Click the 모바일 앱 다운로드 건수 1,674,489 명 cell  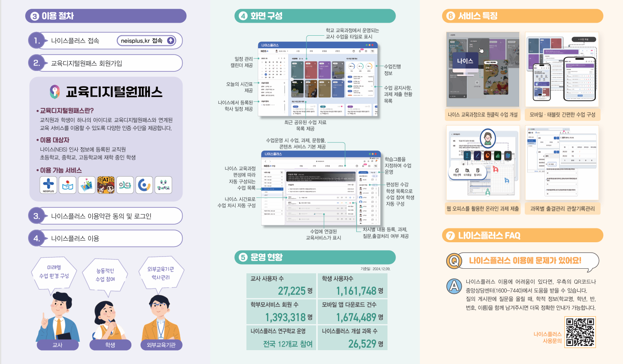pyautogui.click(x=352, y=312)
